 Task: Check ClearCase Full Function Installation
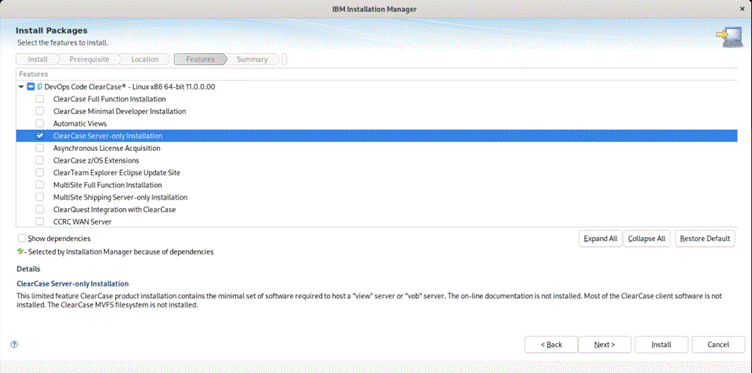point(40,99)
